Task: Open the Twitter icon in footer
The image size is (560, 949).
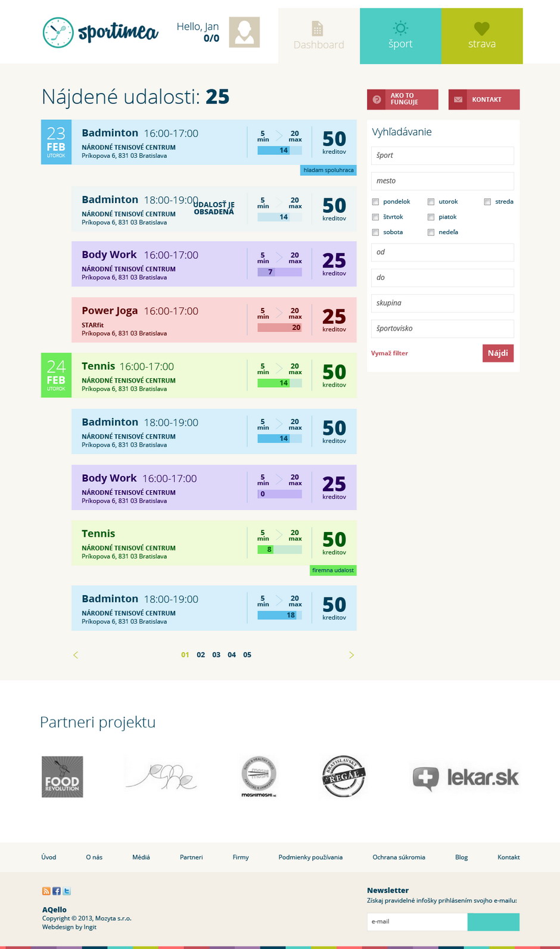Action: coord(67,891)
